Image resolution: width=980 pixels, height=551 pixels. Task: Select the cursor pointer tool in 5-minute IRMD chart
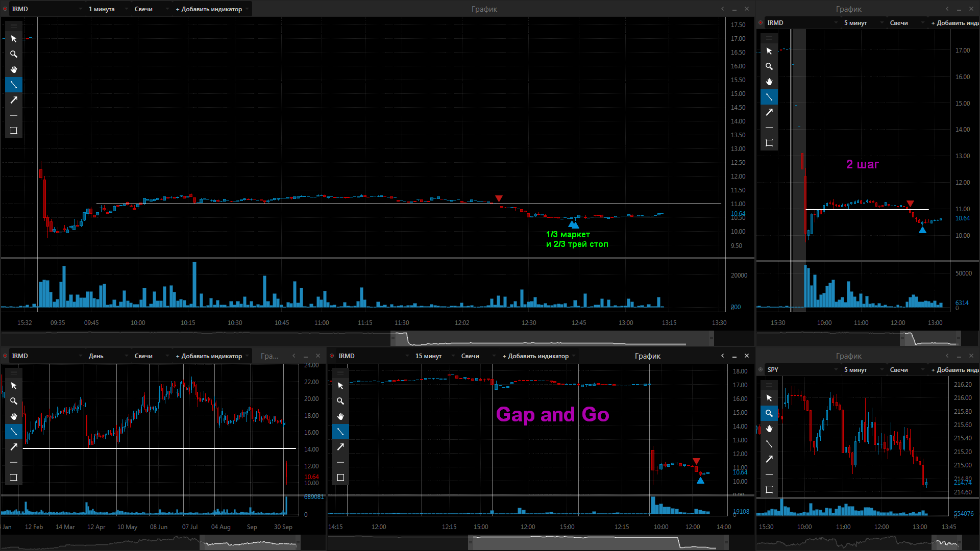tap(769, 51)
